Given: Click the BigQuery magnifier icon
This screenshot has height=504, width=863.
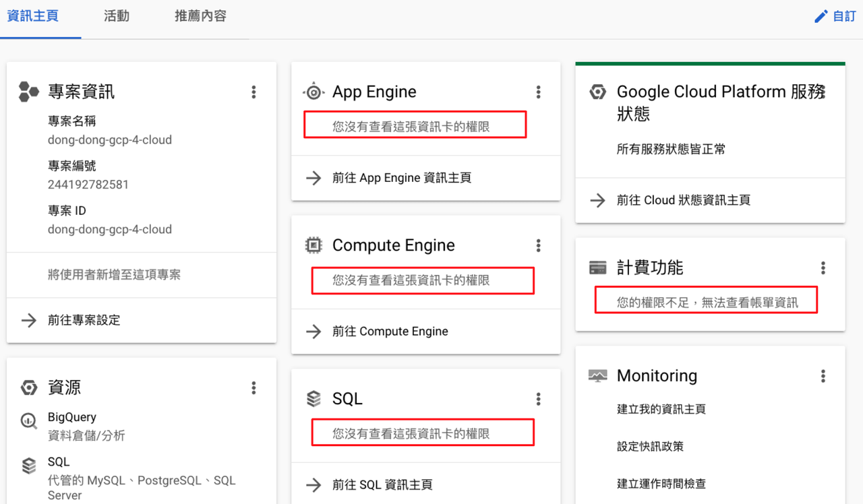Looking at the screenshot, I should (28, 421).
